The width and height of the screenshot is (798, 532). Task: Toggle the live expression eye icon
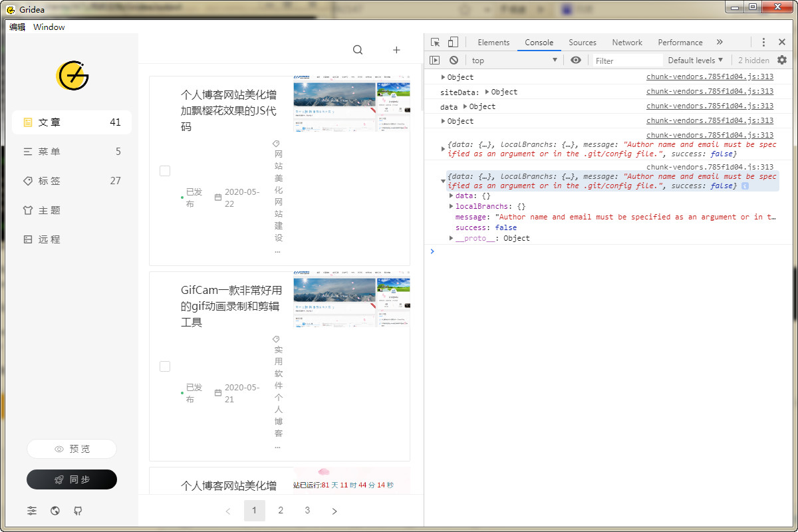[x=576, y=60]
